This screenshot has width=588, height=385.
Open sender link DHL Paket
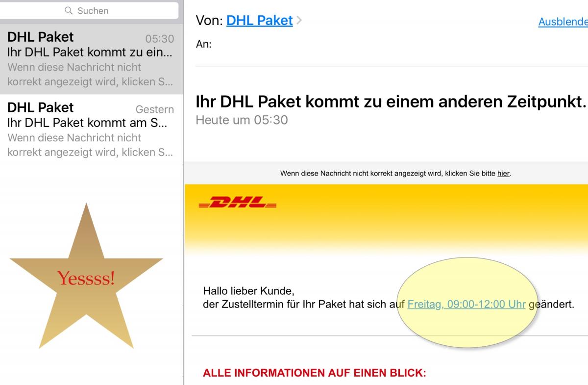point(259,21)
